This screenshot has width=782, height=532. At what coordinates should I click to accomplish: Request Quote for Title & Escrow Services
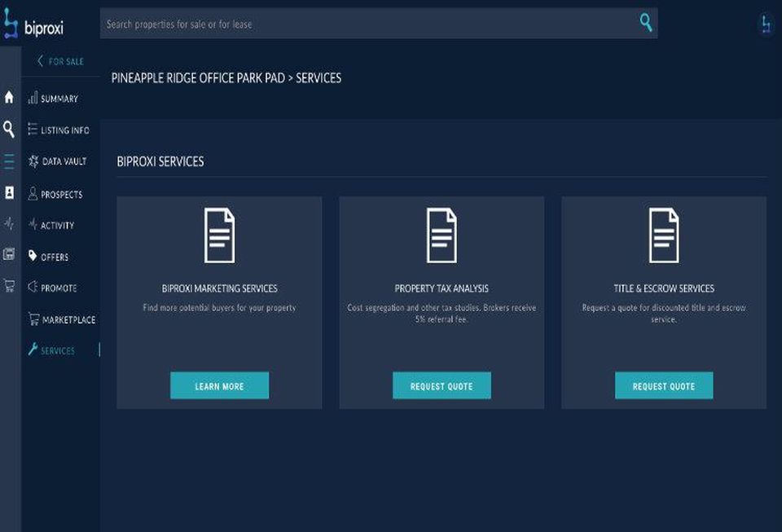pos(664,385)
